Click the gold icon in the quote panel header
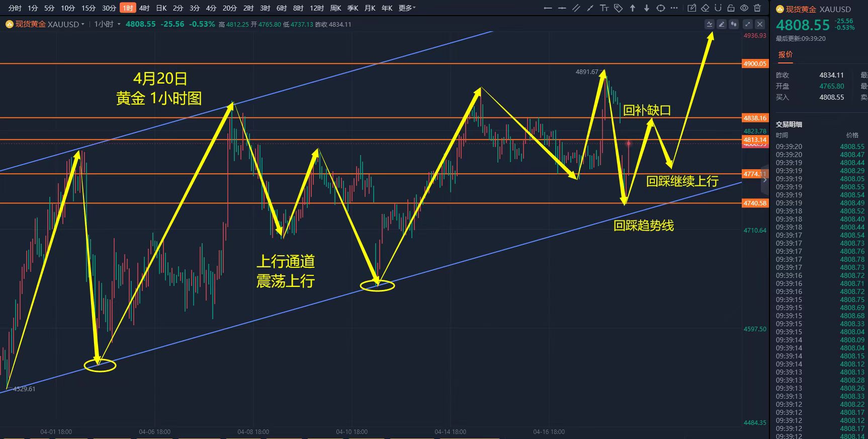This screenshot has height=439, width=868. (x=780, y=9)
